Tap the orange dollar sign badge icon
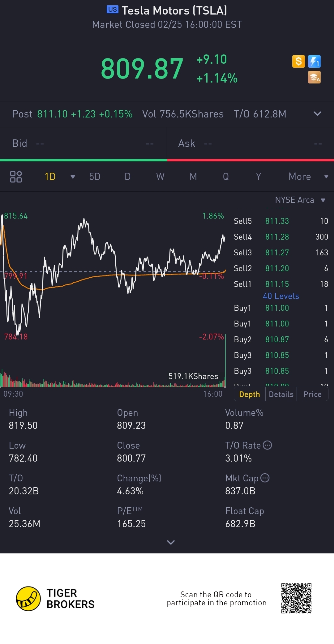Image resolution: width=334 pixels, height=644 pixels. click(298, 61)
